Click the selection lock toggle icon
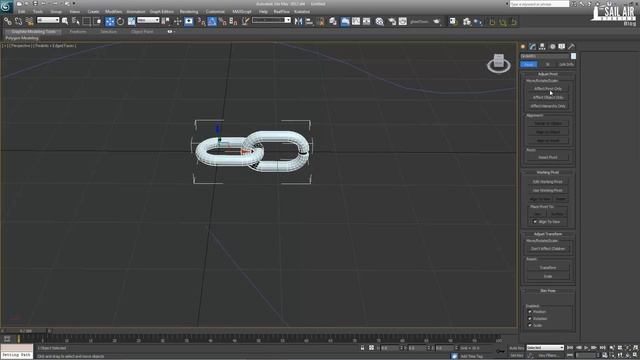 [x=362, y=348]
